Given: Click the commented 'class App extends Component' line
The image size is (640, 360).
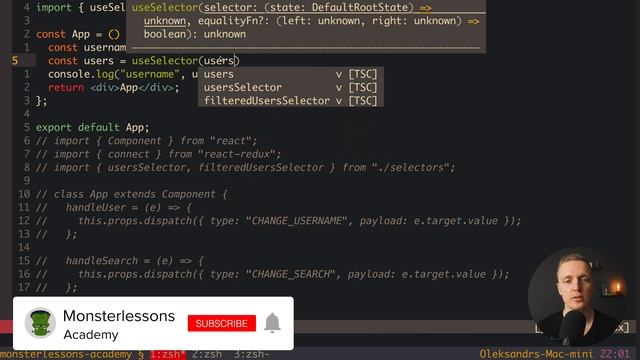Looking at the screenshot, I should point(131,194).
